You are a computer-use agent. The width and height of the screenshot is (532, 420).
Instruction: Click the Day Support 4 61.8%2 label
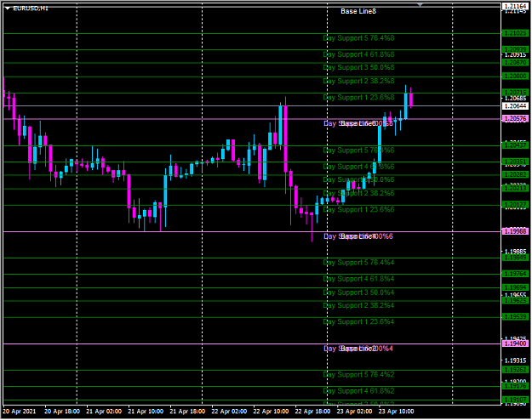pyautogui.click(x=358, y=391)
